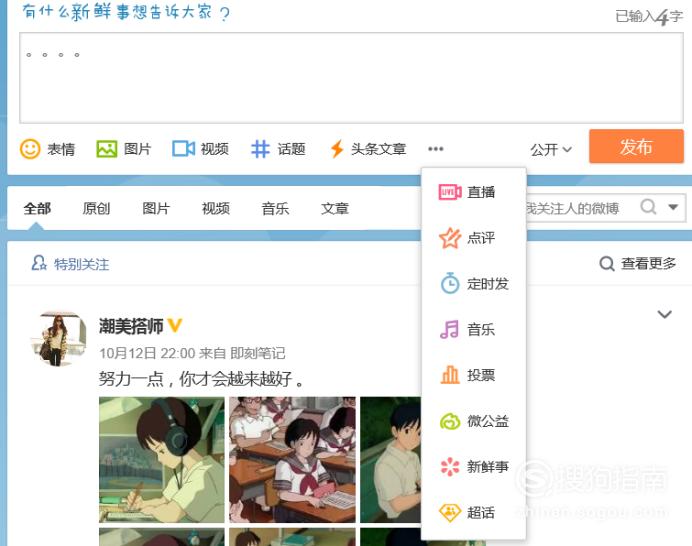Image resolution: width=692 pixels, height=546 pixels.
Task: Click the 即刻笔记 source link
Action: tap(258, 353)
